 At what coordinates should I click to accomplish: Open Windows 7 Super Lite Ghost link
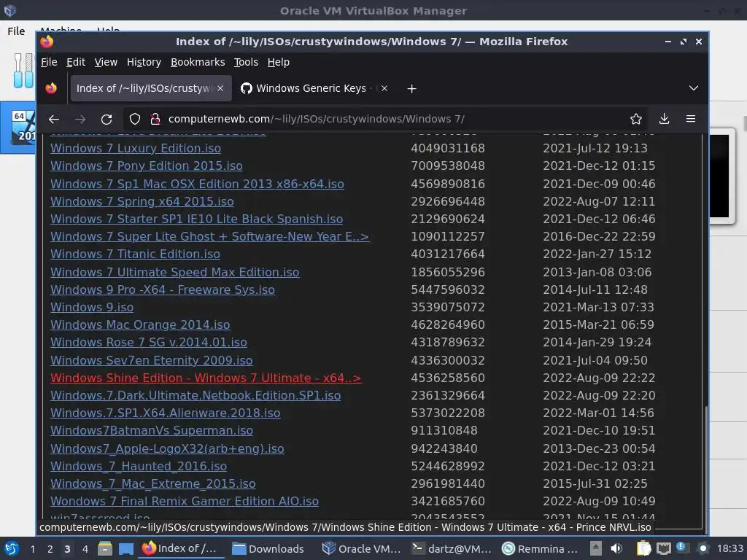tap(209, 237)
